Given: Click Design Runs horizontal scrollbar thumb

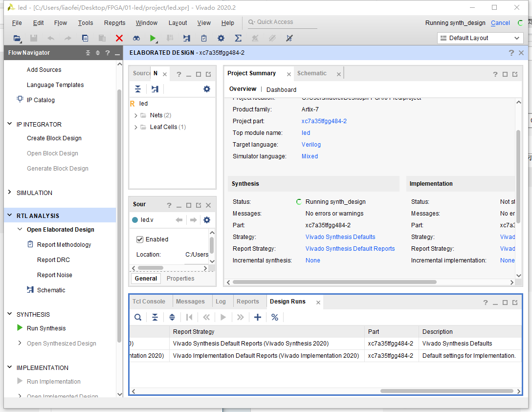Looking at the screenshot, I should tap(446, 391).
